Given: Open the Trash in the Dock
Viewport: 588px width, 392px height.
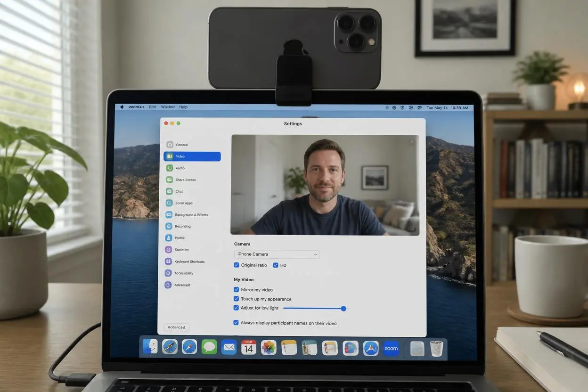Looking at the screenshot, I should click(437, 349).
